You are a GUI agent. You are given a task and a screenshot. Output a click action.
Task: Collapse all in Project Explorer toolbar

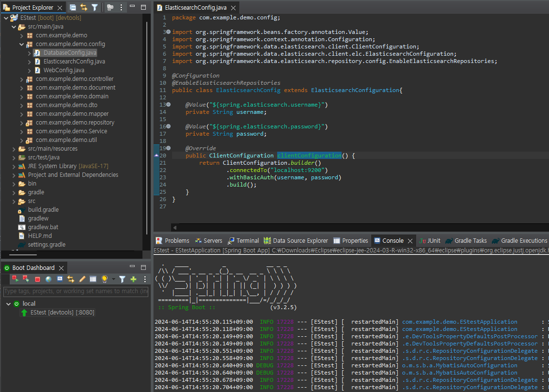(73, 7)
